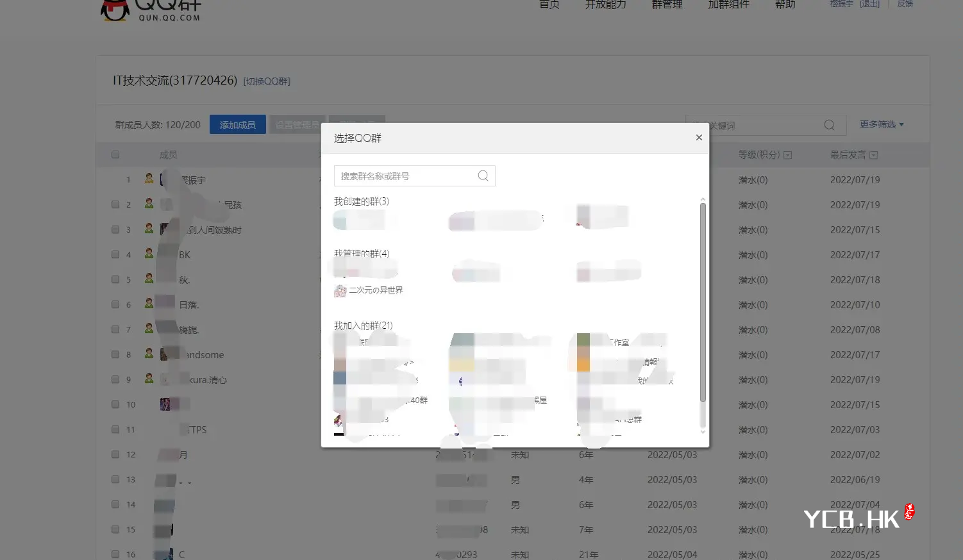Check the checkbox for member row 10

coord(115,404)
